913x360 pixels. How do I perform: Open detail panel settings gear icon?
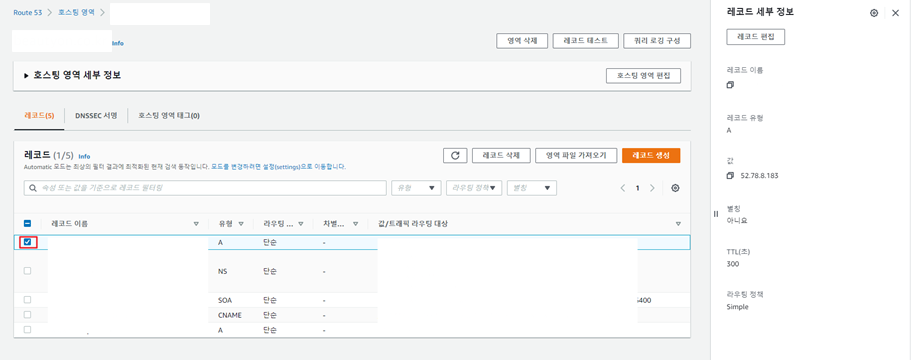pyautogui.click(x=874, y=13)
